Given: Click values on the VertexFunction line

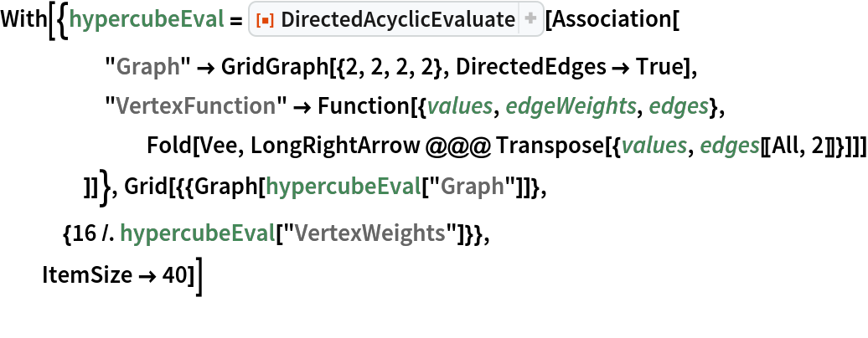Looking at the screenshot, I should coord(460,106).
